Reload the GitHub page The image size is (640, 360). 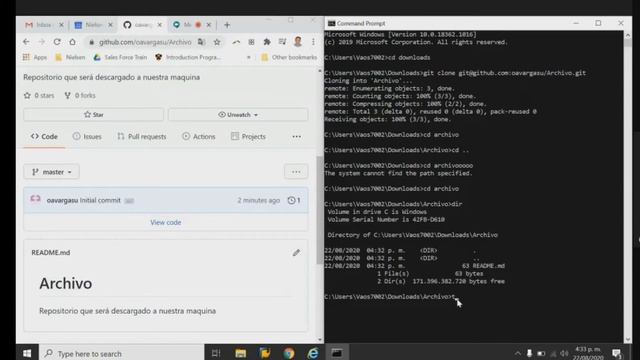(x=57, y=42)
